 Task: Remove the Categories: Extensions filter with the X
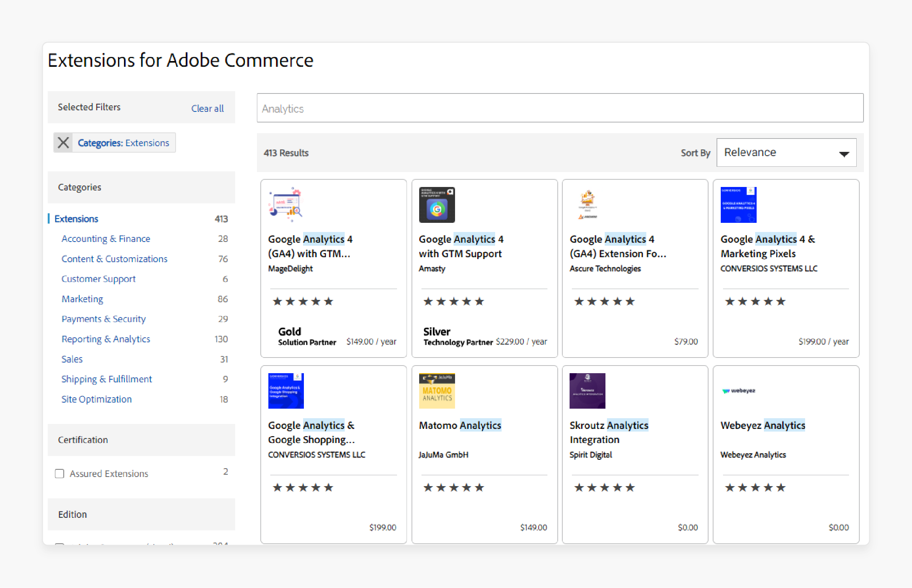pos(63,143)
